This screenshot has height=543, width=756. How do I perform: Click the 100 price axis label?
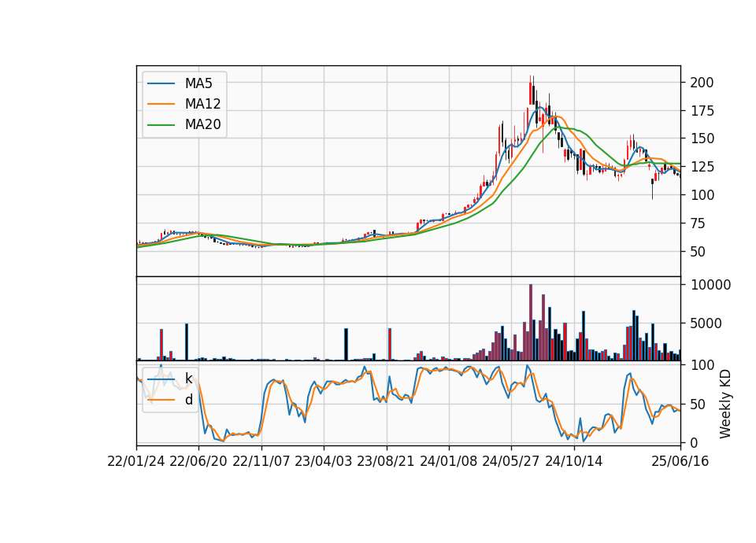[x=702, y=195]
